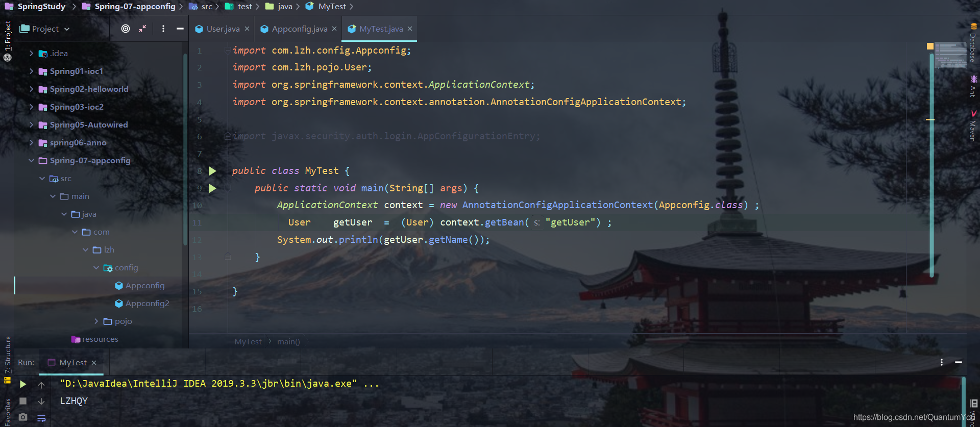Rerun MyTest with green play button
Screen dimensions: 980x427
tap(23, 384)
